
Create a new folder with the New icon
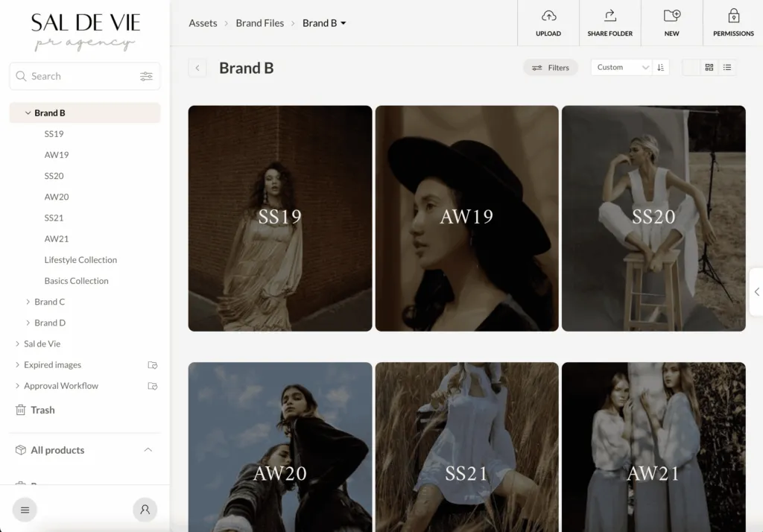(671, 16)
